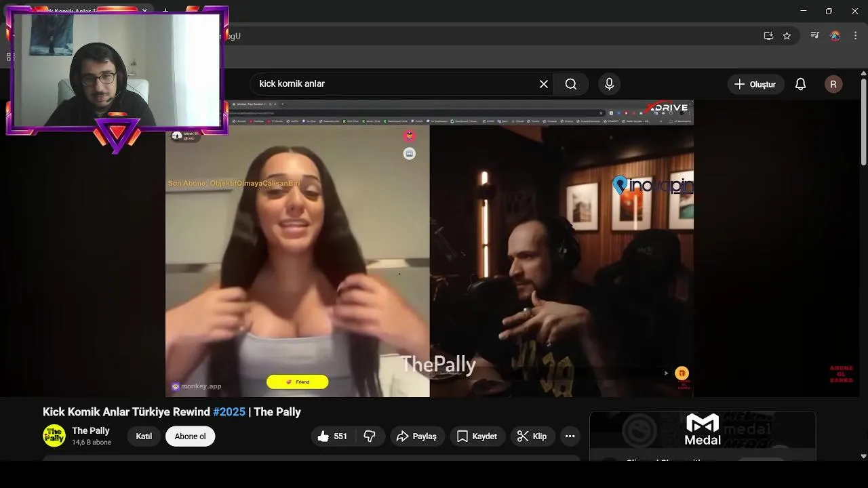Share the video via Paylaş
The height and width of the screenshot is (488, 868).
point(416,436)
